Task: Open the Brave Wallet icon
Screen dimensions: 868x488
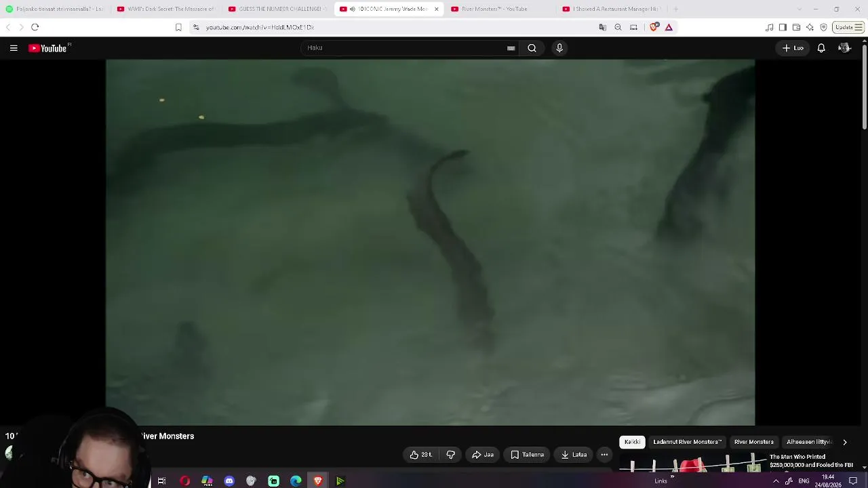Action: (796, 27)
